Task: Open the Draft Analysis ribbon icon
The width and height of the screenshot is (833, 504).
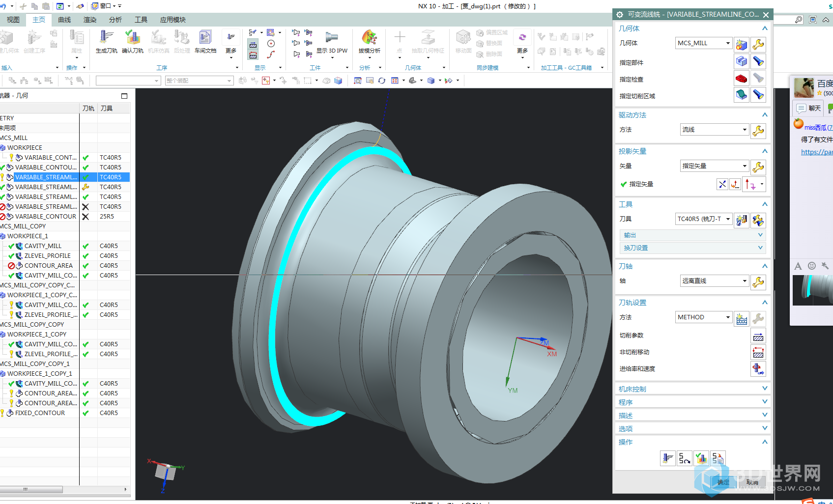Action: point(370,41)
